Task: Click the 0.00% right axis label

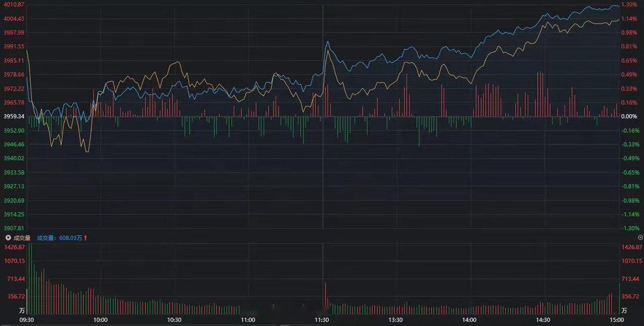Action: point(629,117)
